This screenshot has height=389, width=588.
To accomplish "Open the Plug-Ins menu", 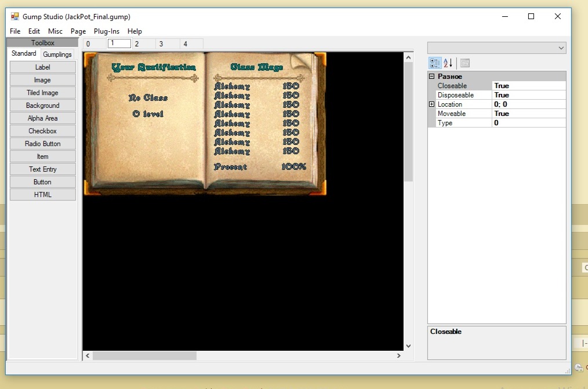I will click(x=107, y=31).
